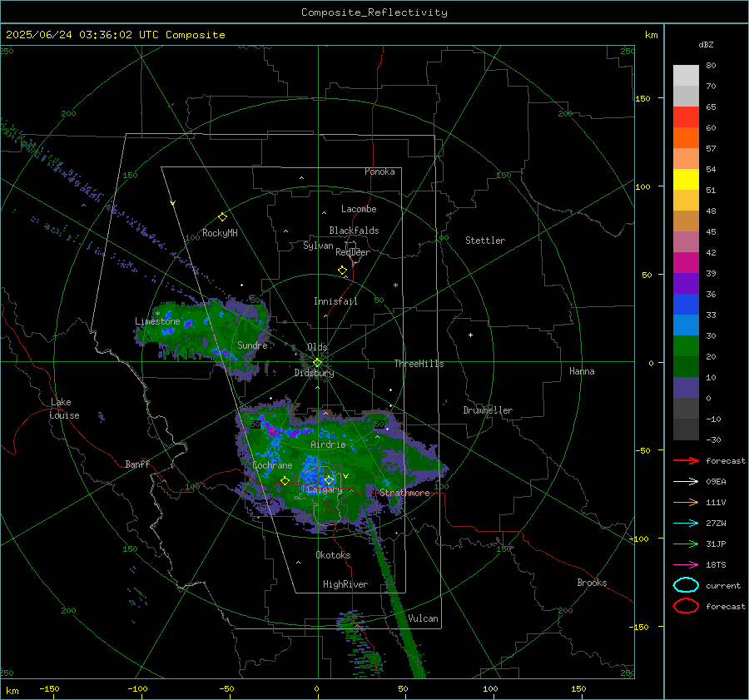Click the Sylvan label
Screen dimensions: 749x700
[x=318, y=246]
